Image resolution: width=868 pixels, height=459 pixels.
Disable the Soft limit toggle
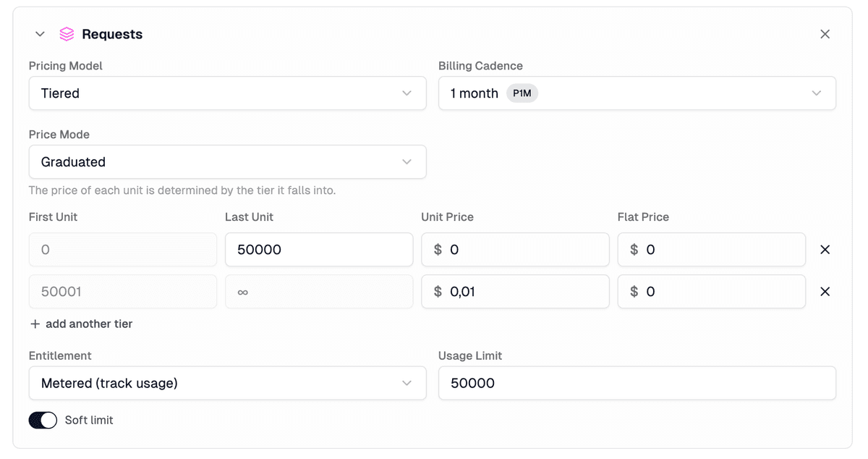point(43,420)
